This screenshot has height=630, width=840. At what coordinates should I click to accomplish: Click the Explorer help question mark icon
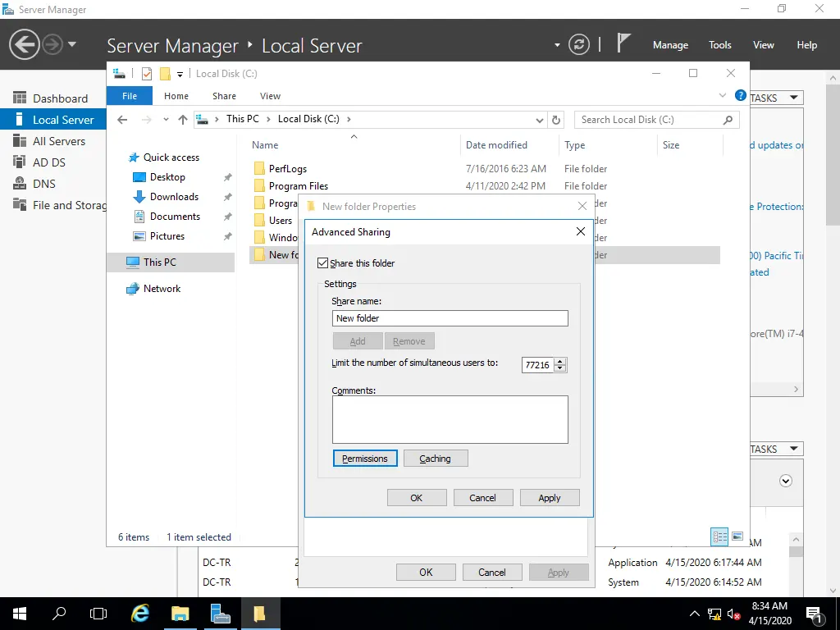(x=741, y=96)
